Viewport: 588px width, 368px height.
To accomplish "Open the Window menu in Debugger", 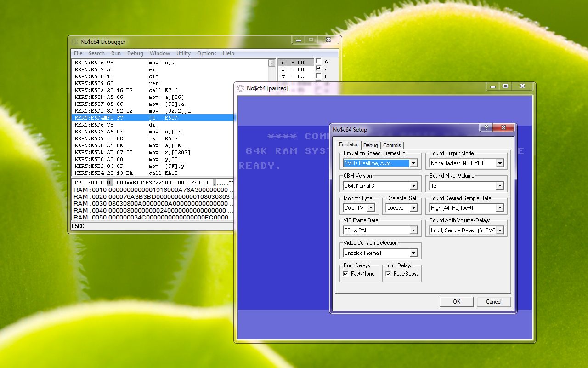I will 160,53.
